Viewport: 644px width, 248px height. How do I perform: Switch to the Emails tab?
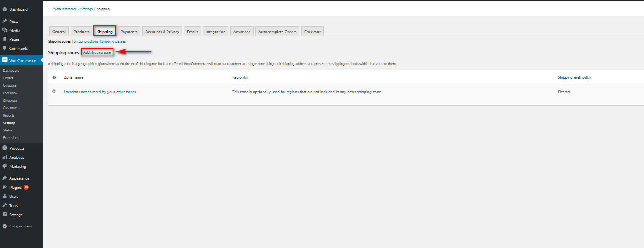192,32
